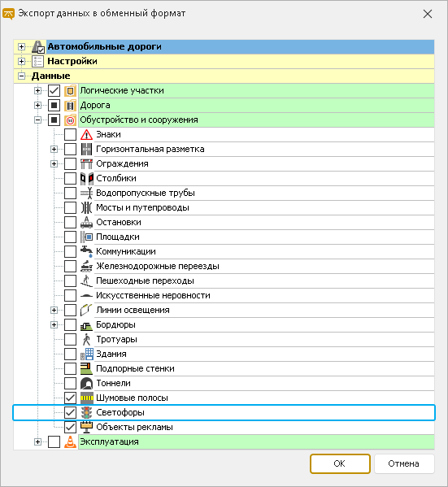Toggle the Логические участки checkbox
This screenshot has width=448, height=487.
tap(54, 91)
